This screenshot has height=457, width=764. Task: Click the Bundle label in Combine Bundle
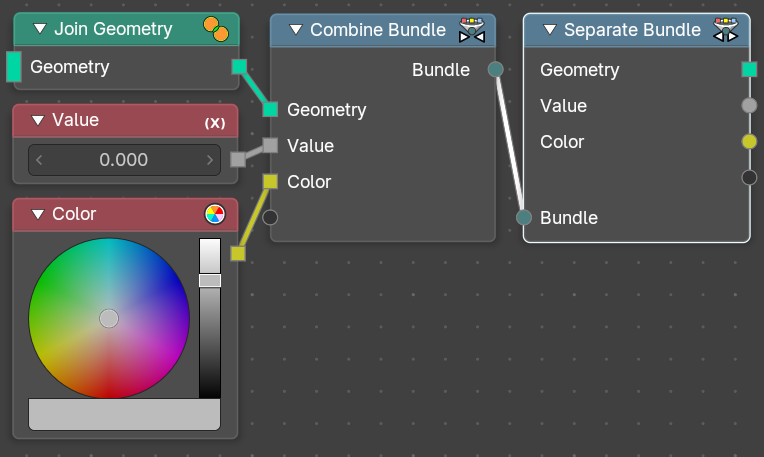click(441, 70)
